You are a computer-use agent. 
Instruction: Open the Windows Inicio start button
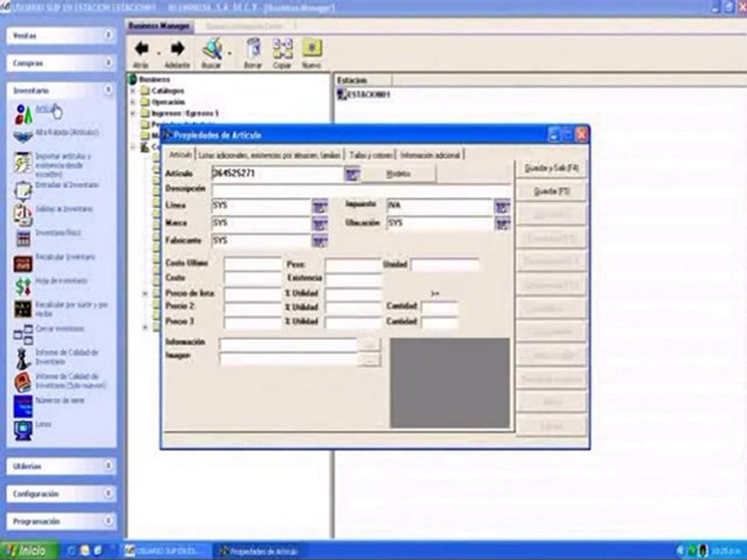click(30, 551)
